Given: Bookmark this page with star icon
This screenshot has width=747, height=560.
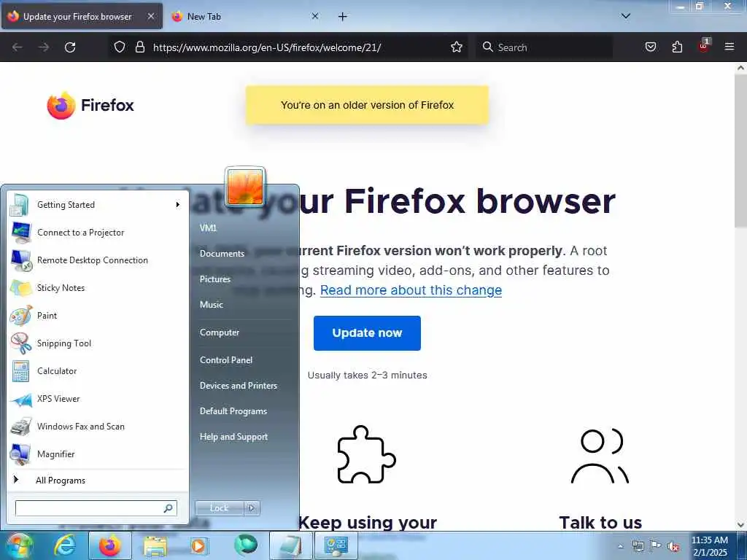Looking at the screenshot, I should (x=457, y=47).
